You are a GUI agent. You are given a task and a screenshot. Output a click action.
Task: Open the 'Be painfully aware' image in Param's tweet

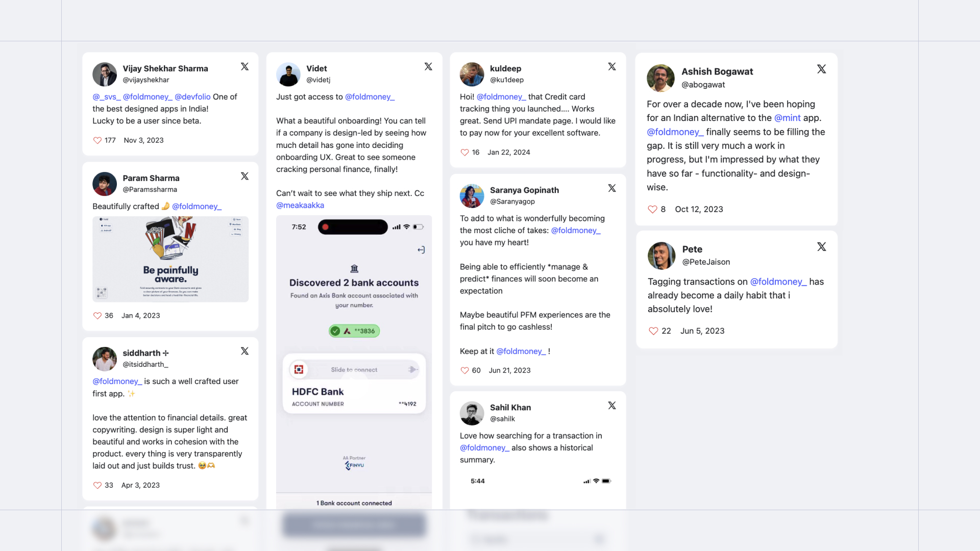coord(170,259)
